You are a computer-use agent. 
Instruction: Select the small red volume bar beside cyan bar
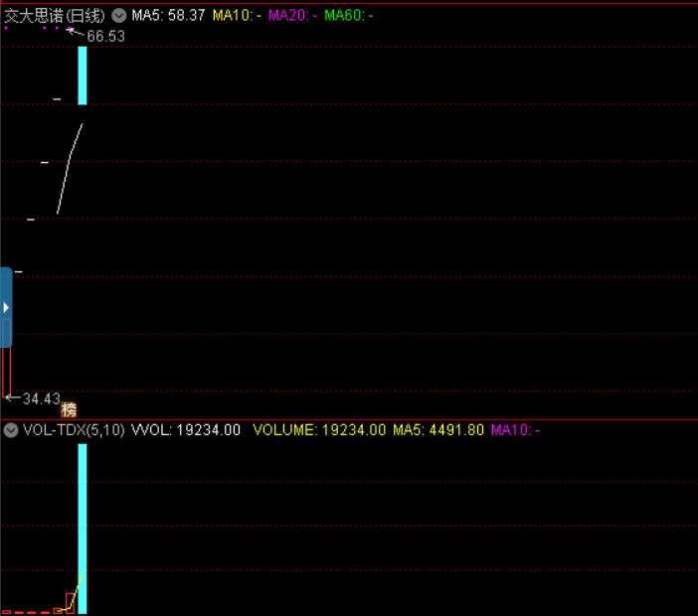[x=70, y=603]
